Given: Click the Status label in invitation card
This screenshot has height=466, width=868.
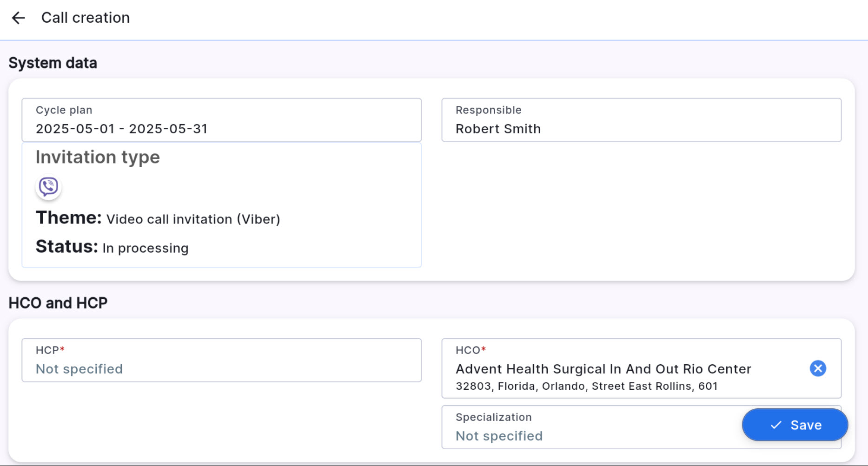Looking at the screenshot, I should (x=66, y=247).
